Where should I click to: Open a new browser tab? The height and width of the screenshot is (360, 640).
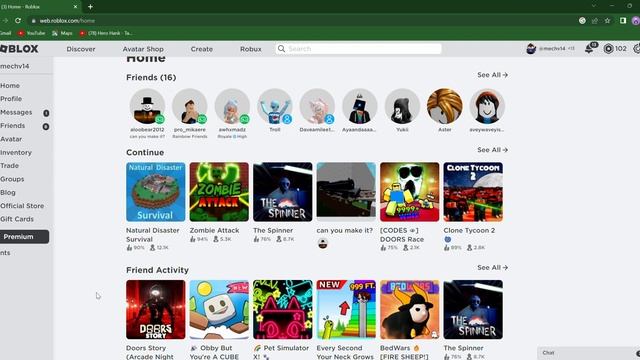[90, 7]
